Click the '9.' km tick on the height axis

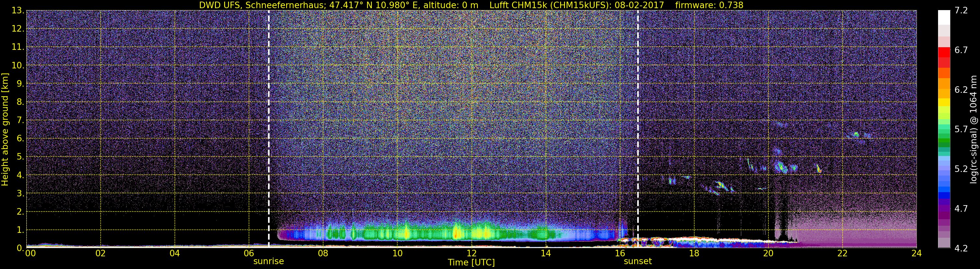tap(20, 84)
